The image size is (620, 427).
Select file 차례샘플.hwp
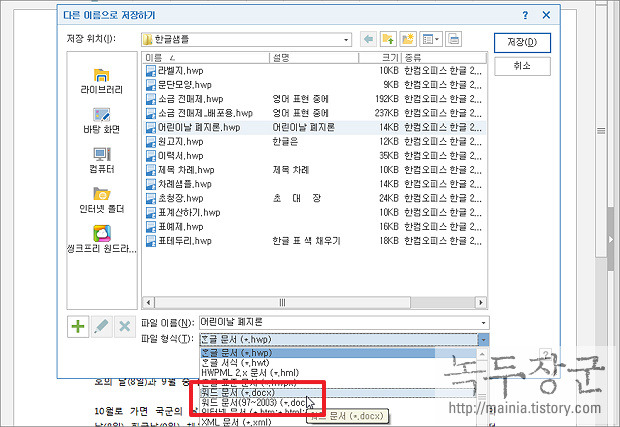[x=184, y=184]
